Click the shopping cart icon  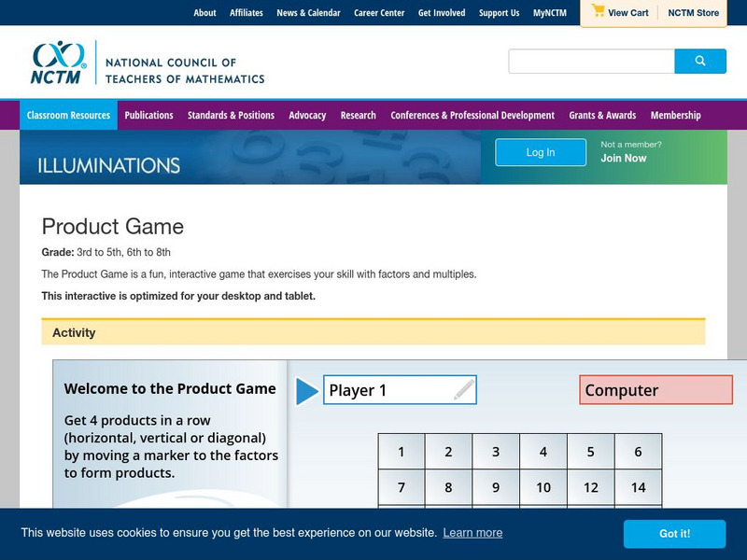click(x=598, y=11)
